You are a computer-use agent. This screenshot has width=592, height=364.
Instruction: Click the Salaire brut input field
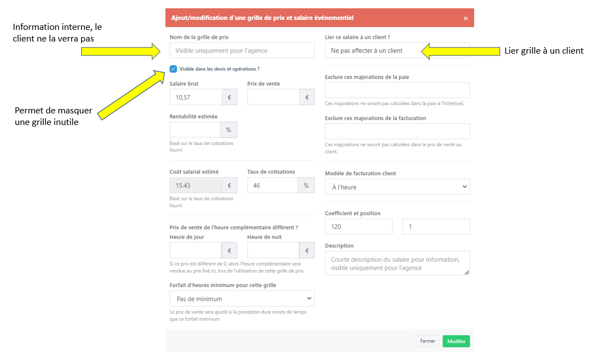click(196, 97)
